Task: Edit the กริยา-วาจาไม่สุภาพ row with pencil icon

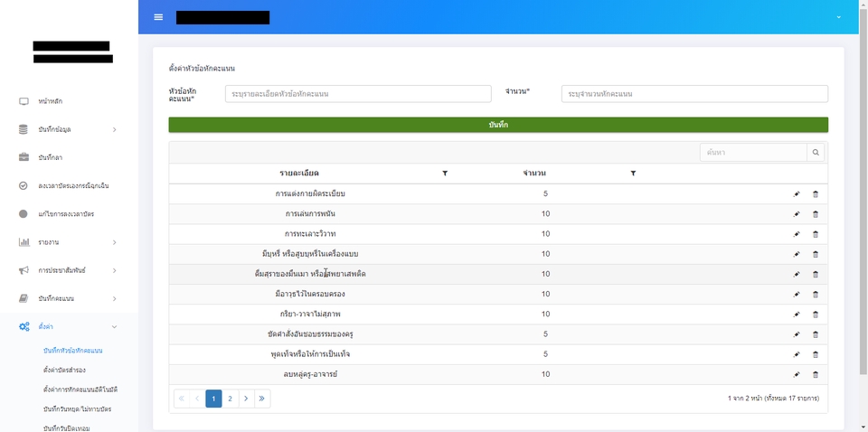Action: (797, 315)
